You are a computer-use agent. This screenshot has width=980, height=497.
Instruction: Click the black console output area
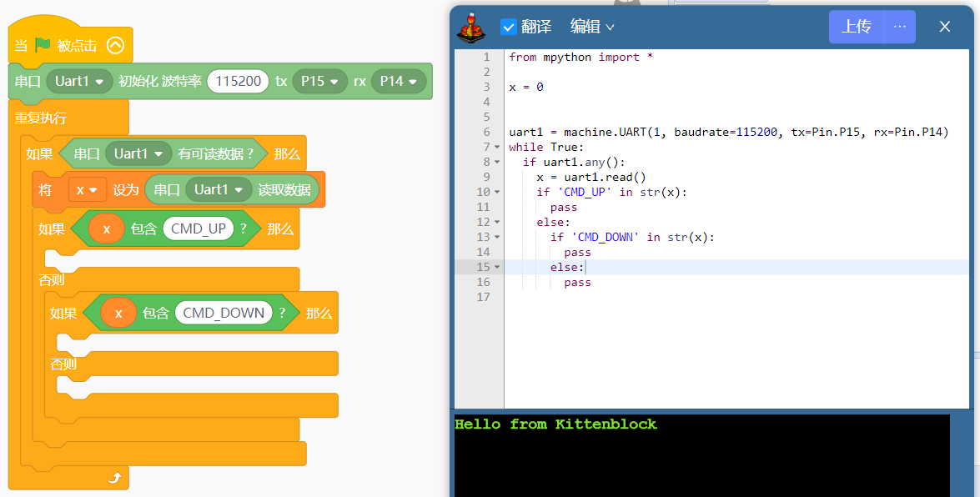(701, 459)
